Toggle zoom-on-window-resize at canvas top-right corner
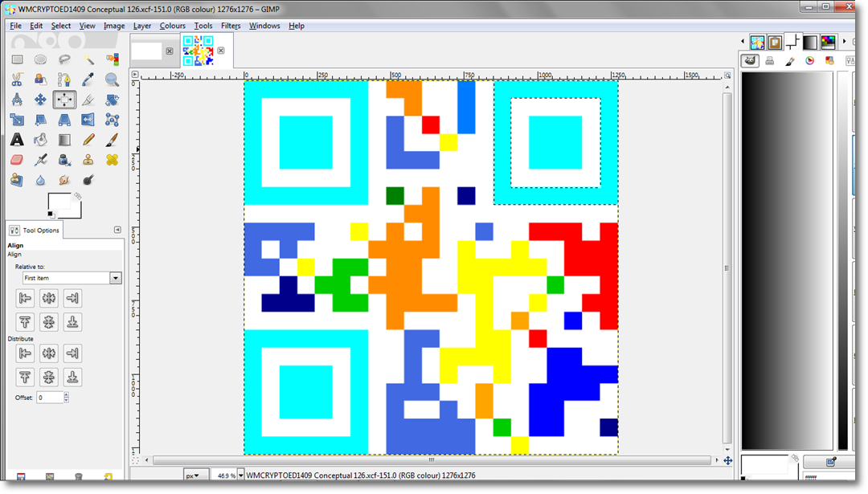This screenshot has width=868, height=494. 727,75
